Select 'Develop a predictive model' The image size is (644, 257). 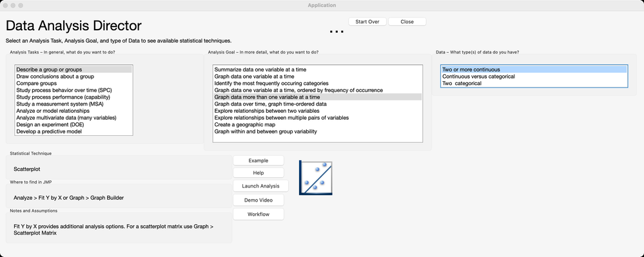point(74,131)
